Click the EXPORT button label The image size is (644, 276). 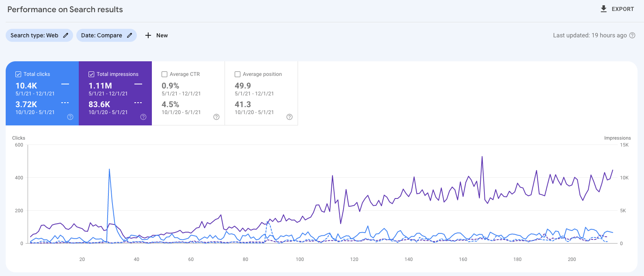click(x=622, y=9)
